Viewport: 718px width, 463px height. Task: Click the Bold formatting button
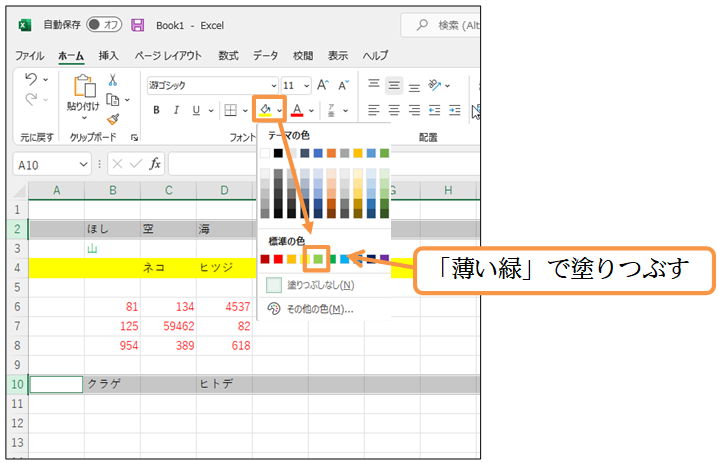(157, 110)
